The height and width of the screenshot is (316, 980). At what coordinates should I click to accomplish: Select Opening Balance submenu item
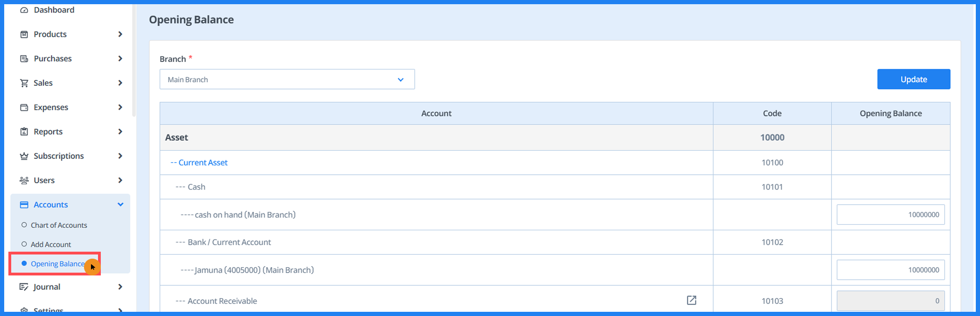[x=57, y=264]
